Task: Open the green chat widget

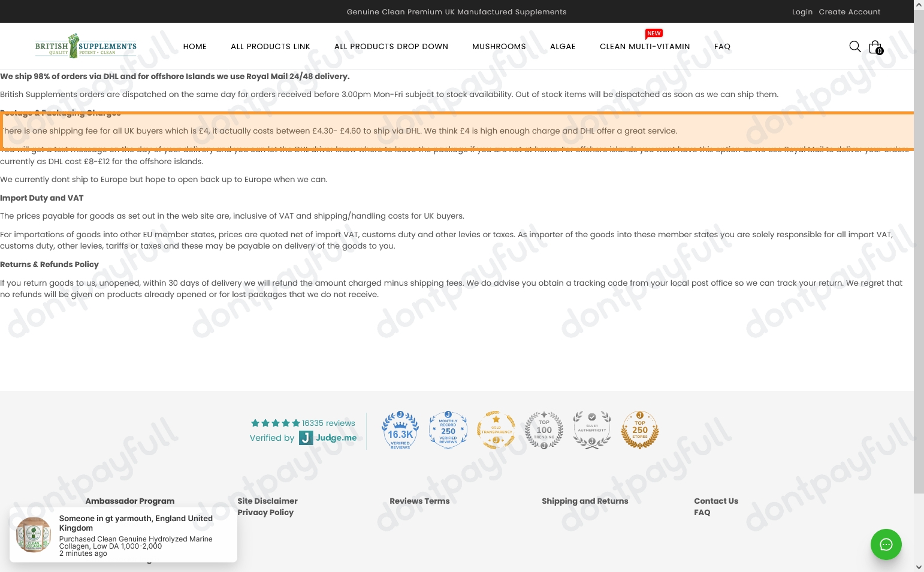Action: [886, 544]
